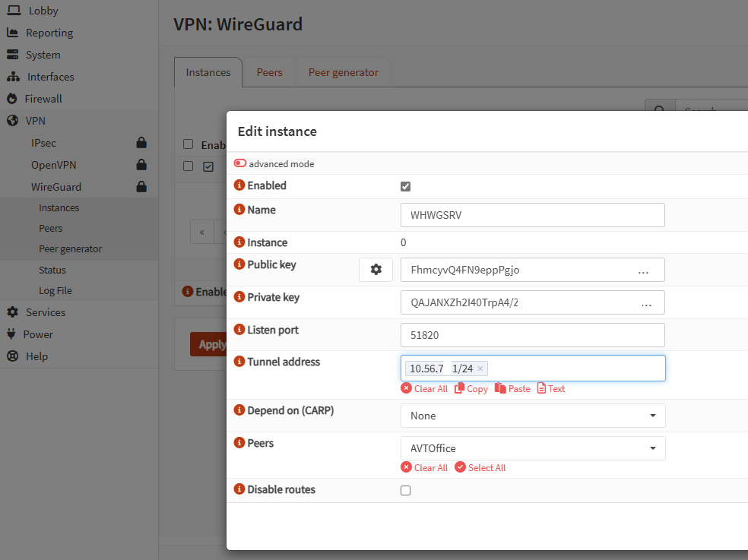Click the Private key input field
The width and height of the screenshot is (748, 560).
[x=533, y=302]
